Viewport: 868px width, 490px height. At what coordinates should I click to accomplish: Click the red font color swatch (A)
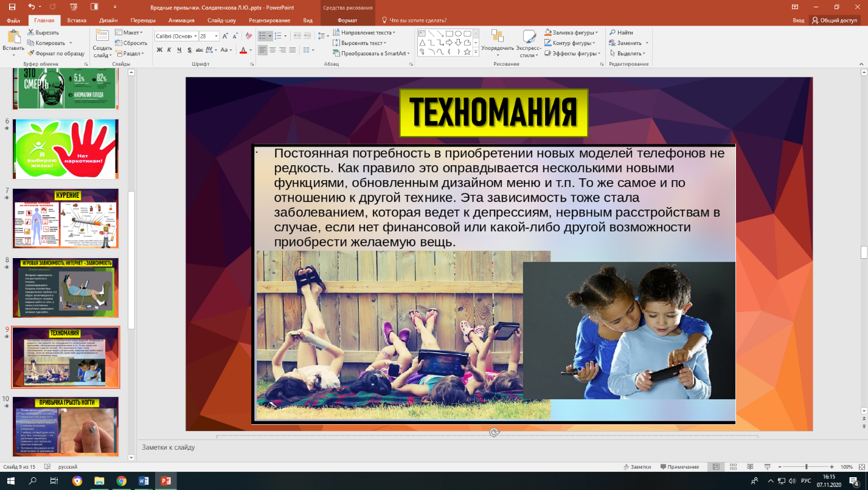tap(243, 50)
